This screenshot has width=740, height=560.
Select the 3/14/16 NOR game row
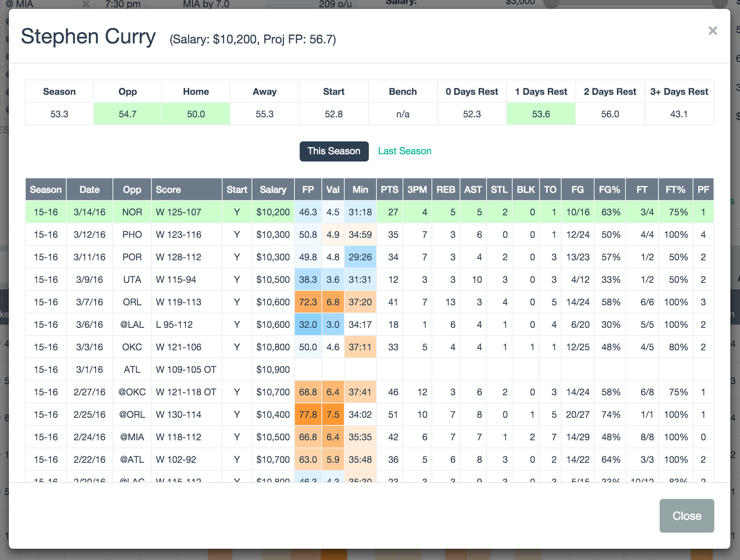point(89,212)
